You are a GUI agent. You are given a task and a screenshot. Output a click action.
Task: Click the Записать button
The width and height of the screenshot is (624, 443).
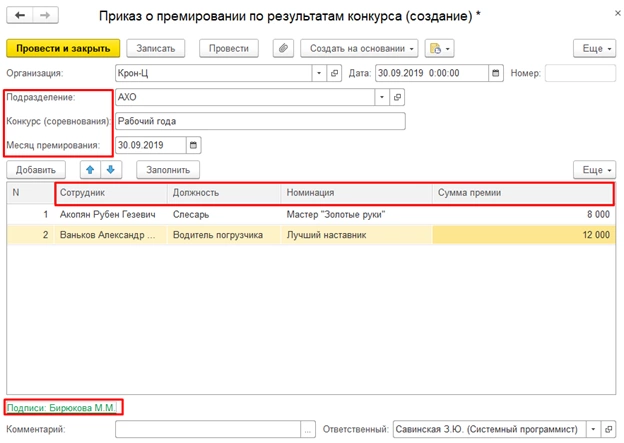[156, 49]
